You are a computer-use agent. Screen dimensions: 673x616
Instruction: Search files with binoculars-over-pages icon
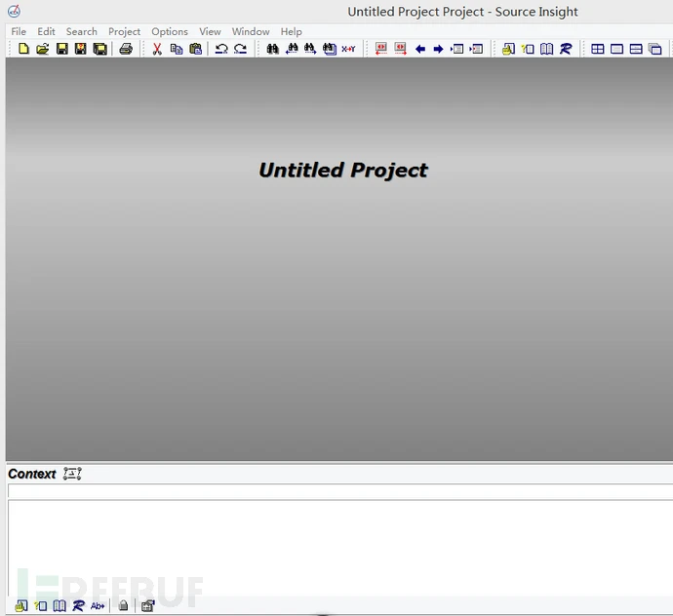[330, 49]
